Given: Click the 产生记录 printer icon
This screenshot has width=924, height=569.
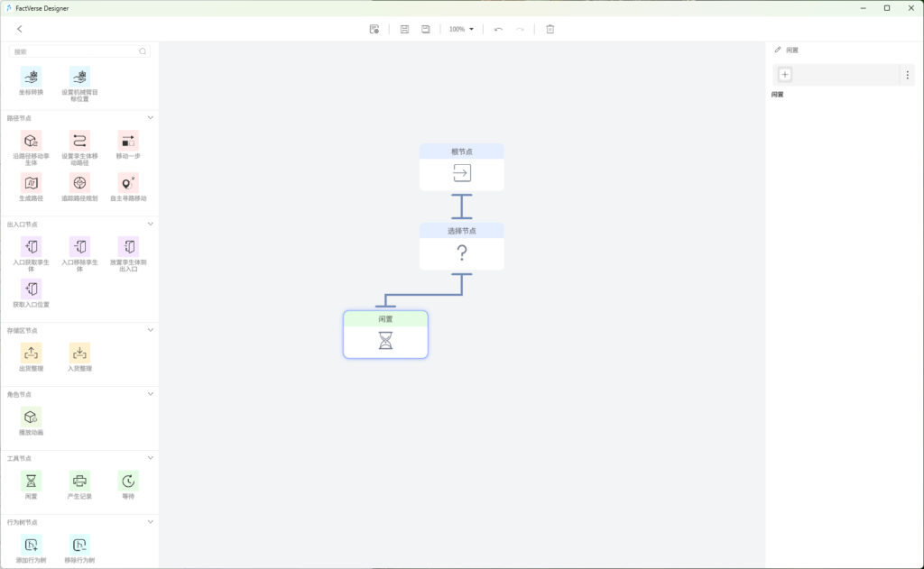Looking at the screenshot, I should click(79, 482).
